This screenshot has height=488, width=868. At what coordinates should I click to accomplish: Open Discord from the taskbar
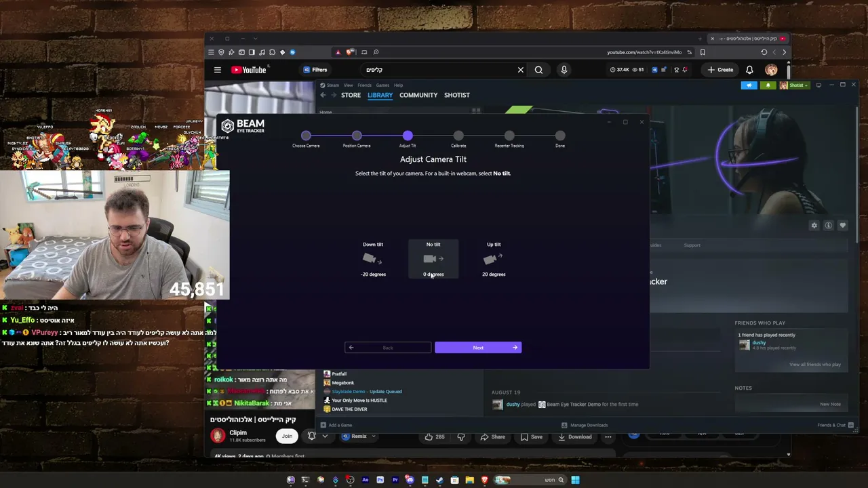click(x=410, y=480)
